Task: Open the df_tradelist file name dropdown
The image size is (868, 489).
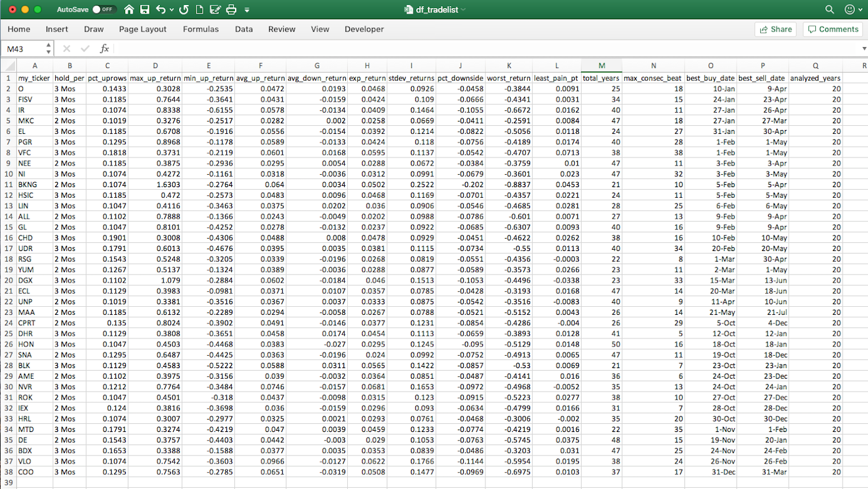Action: 463,10
